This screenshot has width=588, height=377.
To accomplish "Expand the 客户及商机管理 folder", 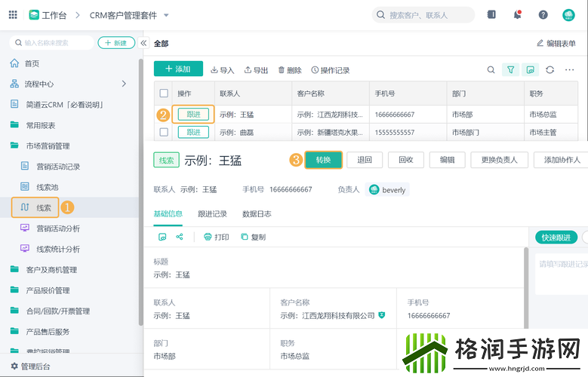I will tap(14, 269).
